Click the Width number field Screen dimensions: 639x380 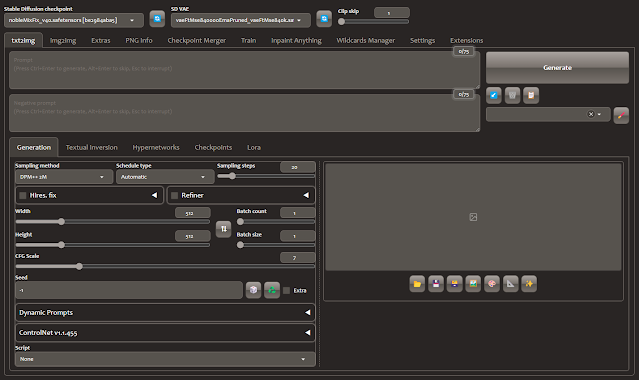(193, 213)
